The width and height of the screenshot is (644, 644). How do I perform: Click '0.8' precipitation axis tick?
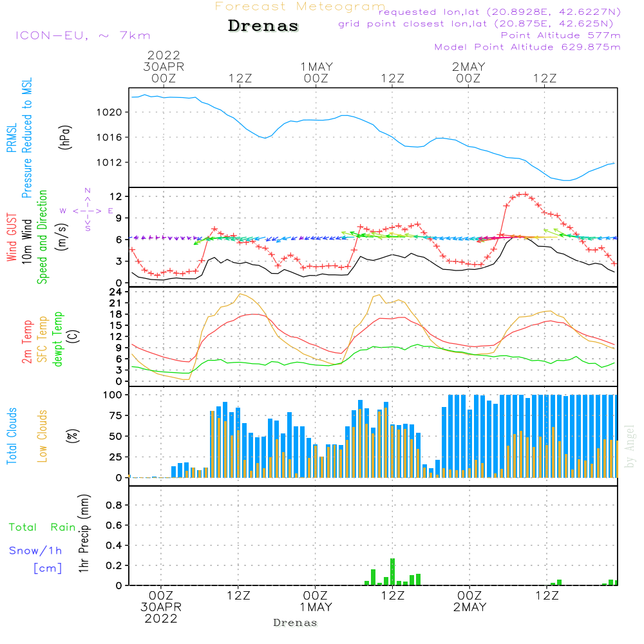114,505
